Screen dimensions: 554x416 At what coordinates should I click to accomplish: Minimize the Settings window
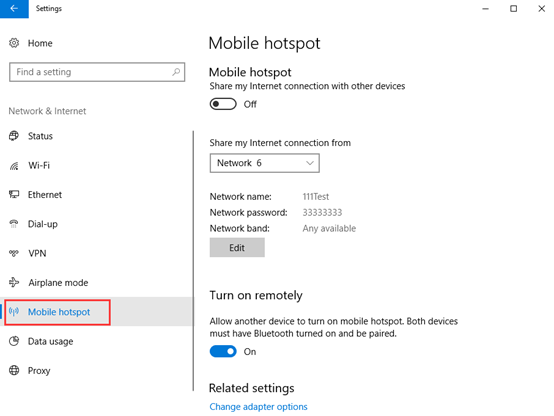[x=486, y=8]
